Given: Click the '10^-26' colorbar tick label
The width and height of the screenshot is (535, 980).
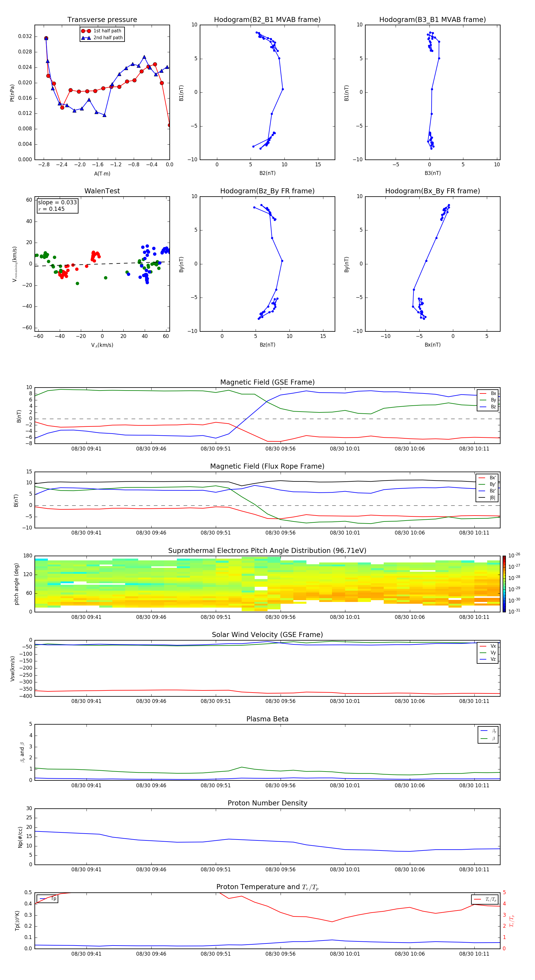Looking at the screenshot, I should [514, 555].
